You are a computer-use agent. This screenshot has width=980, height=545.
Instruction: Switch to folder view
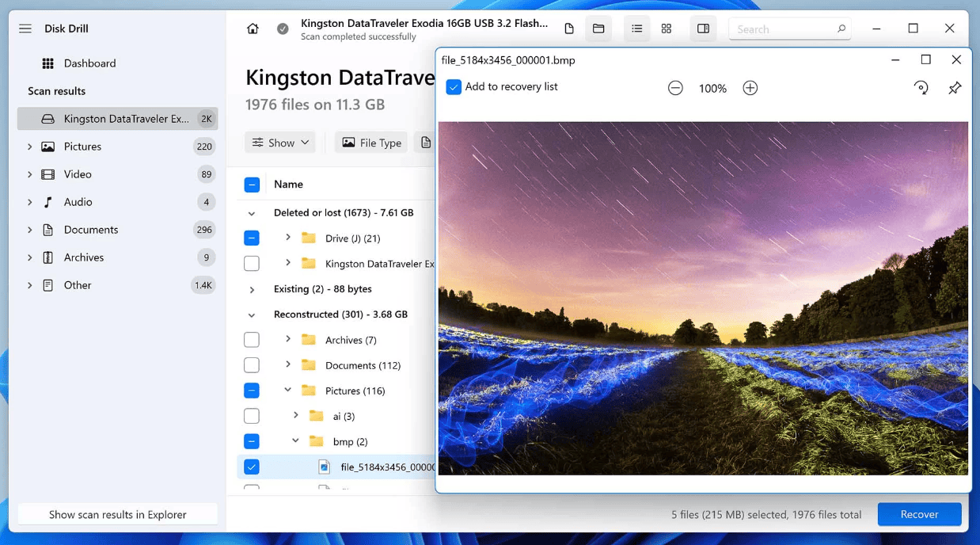click(x=598, y=29)
